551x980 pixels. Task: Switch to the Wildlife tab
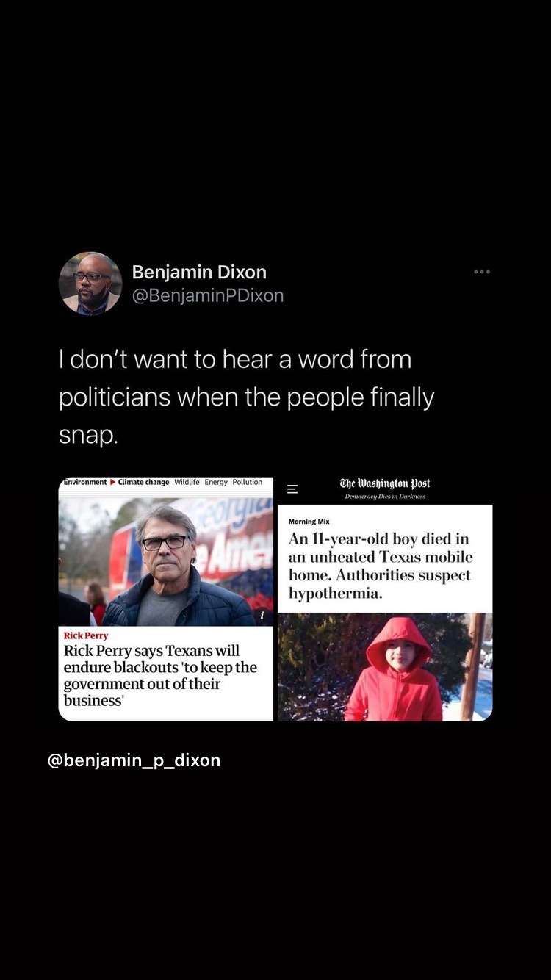[187, 483]
